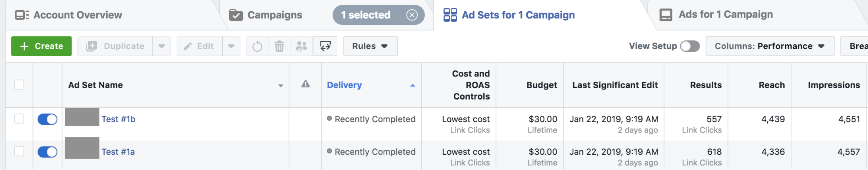Check the select-all header checkbox
The image size is (868, 170).
[x=19, y=84]
